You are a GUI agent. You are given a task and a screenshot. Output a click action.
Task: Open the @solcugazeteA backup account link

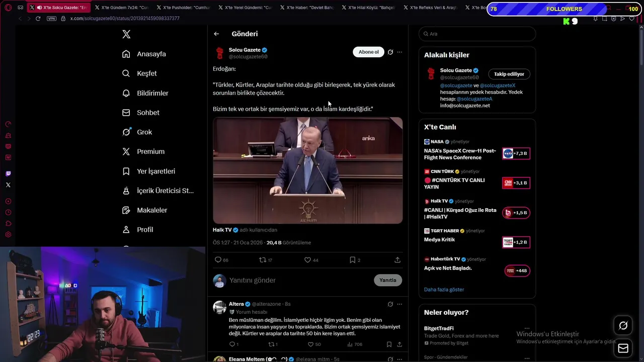point(474,99)
